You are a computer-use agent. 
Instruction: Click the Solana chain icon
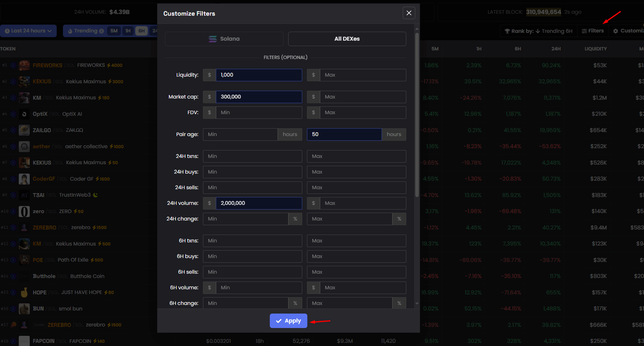pyautogui.click(x=213, y=39)
